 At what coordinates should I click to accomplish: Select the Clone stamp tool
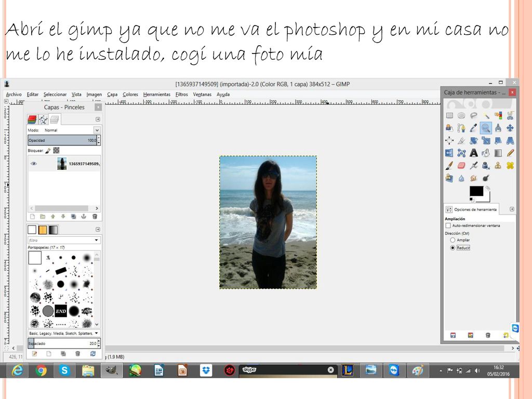498,166
